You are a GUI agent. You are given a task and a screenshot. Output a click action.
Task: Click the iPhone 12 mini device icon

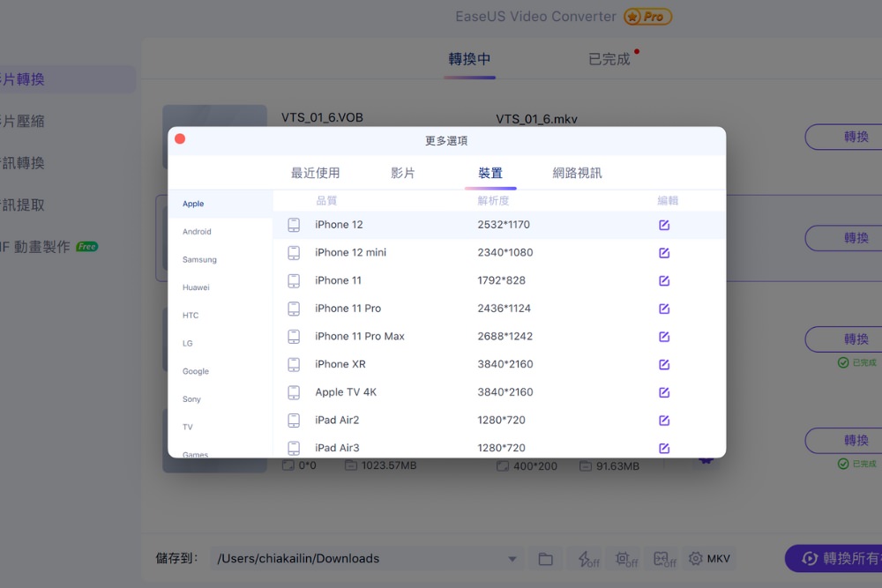294,253
